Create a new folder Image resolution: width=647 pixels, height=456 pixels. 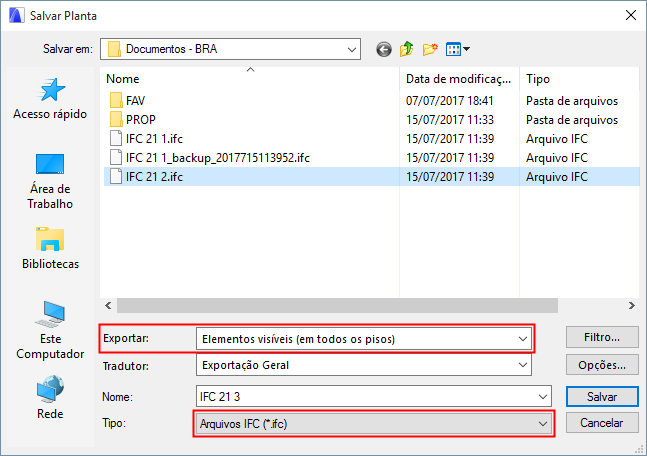pos(431,49)
